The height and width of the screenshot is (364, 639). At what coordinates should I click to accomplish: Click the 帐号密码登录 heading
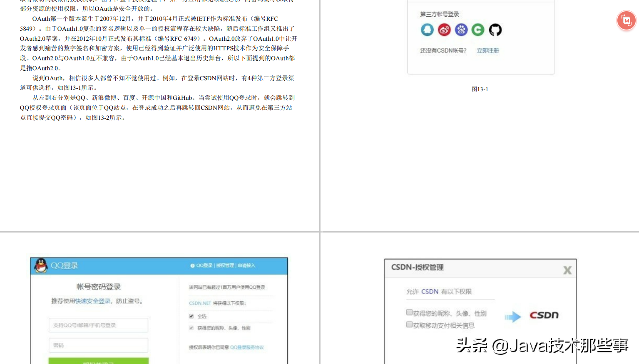tap(99, 287)
